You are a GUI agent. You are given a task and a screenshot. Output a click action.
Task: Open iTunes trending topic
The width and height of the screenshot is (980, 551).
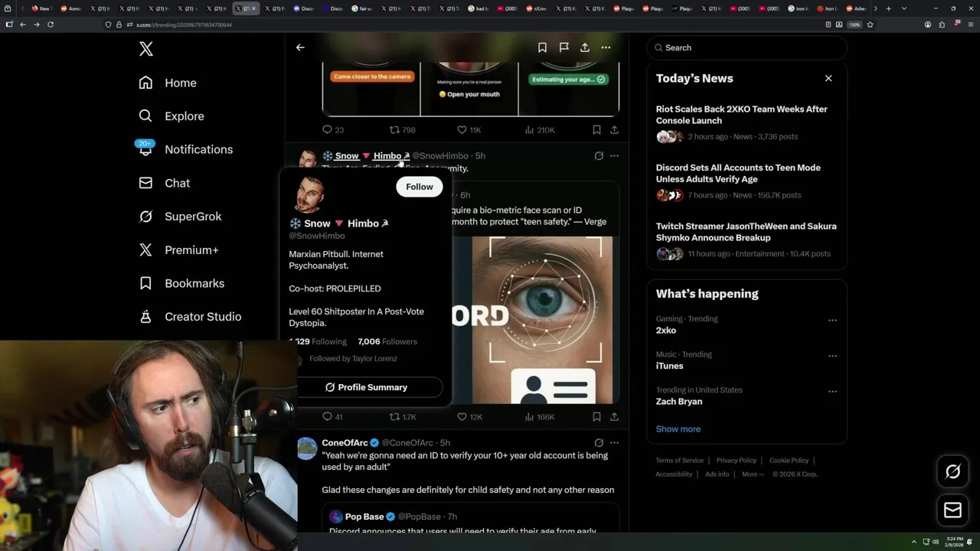point(669,366)
